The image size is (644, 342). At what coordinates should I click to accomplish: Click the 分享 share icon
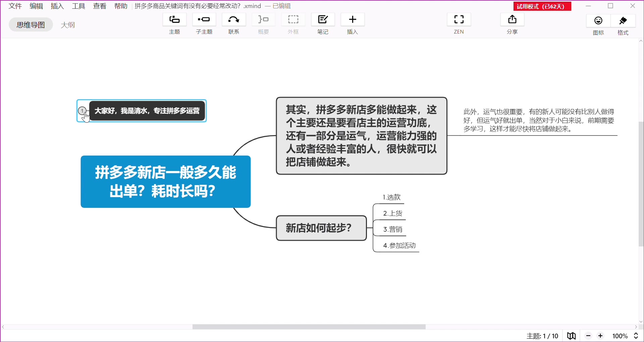[512, 20]
